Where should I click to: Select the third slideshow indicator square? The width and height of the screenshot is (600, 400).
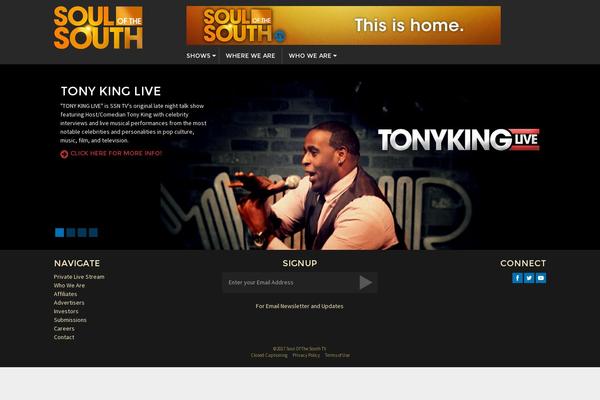click(82, 232)
